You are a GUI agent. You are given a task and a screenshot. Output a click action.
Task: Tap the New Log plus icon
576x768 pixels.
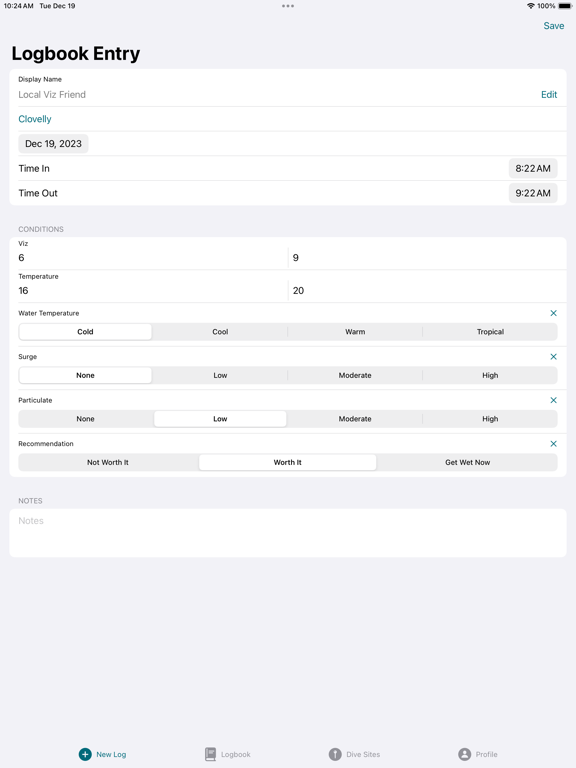[85, 754]
